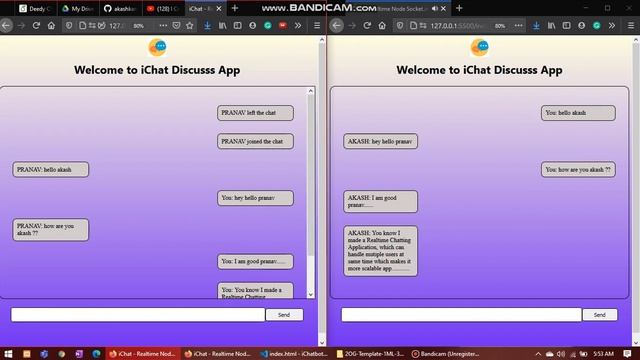Go back in the left browser window

(6, 26)
